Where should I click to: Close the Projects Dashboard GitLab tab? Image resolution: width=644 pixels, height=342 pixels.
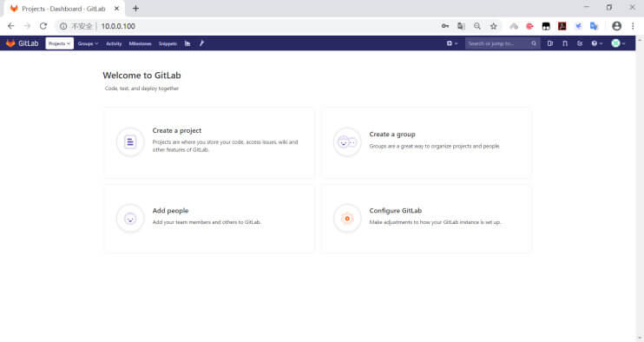pyautogui.click(x=116, y=8)
